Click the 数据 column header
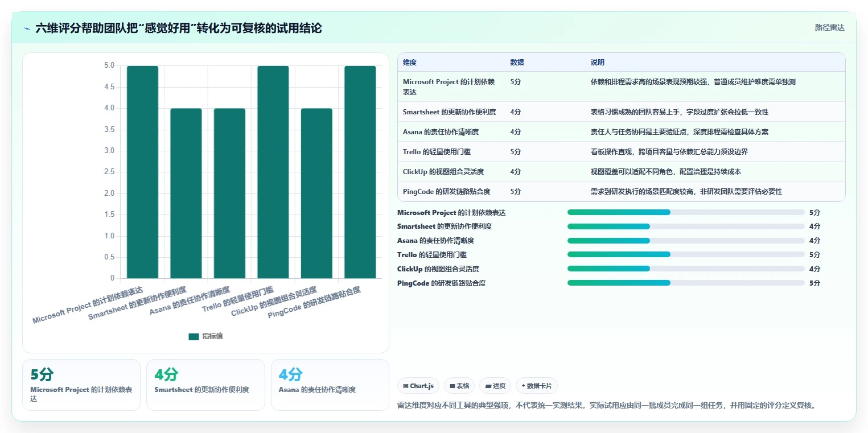Screen dimensions: 868x433 [517, 63]
